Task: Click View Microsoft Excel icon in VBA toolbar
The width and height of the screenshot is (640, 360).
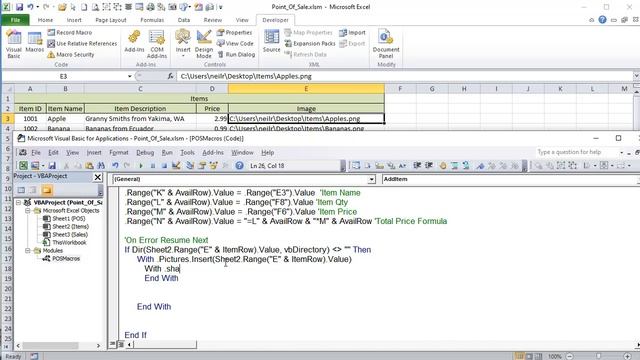Action: point(23,166)
